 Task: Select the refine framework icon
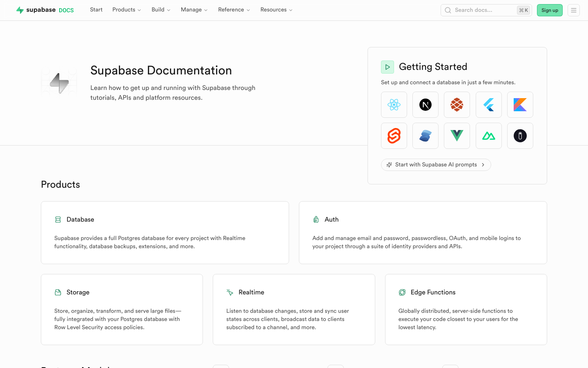click(520, 136)
